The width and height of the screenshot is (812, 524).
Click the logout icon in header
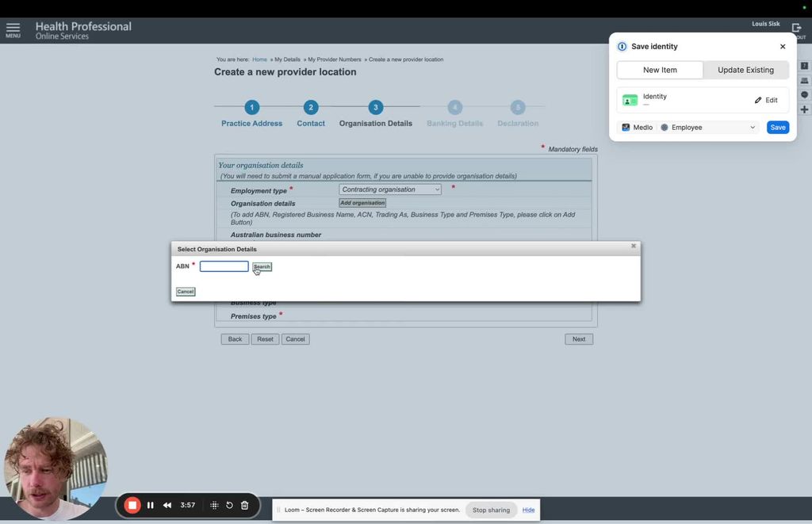797,29
